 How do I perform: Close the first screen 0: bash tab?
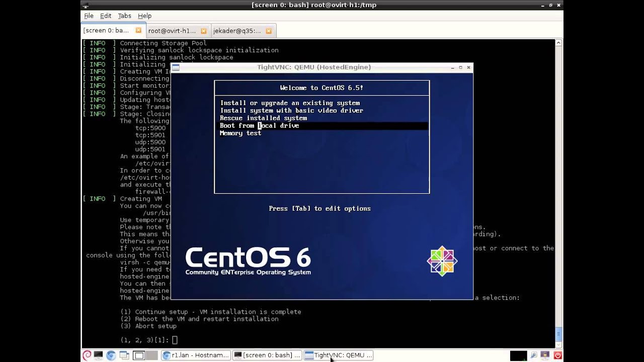138,31
